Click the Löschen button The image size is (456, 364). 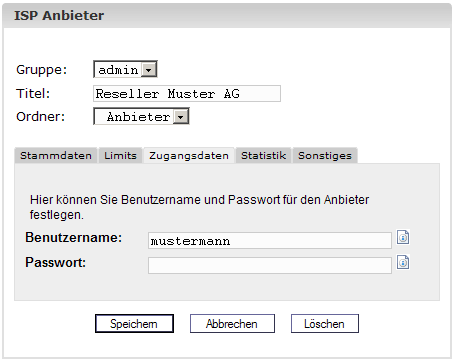(325, 323)
